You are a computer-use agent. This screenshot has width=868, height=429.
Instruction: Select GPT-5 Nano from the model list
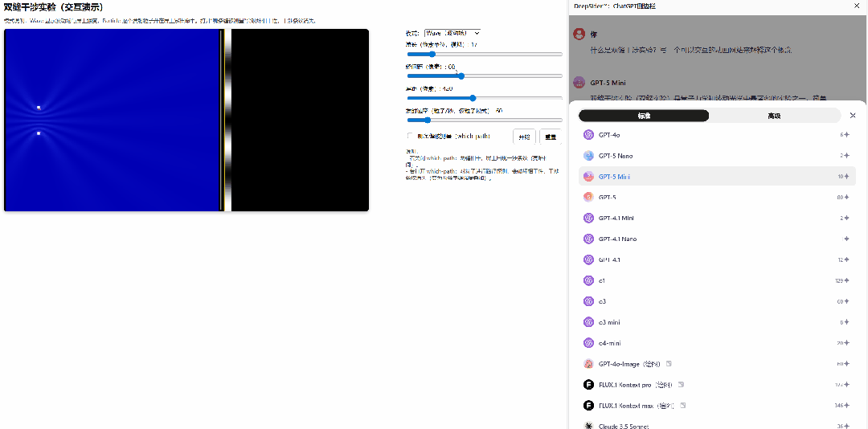click(717, 156)
